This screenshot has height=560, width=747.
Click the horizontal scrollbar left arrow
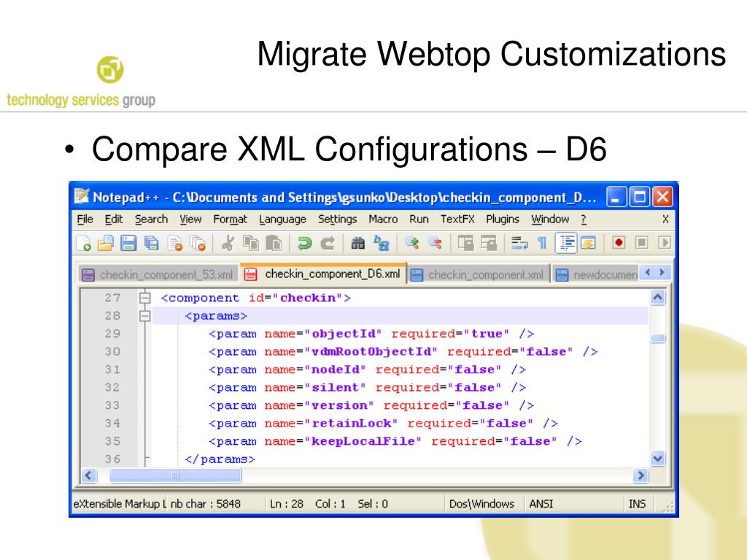click(88, 475)
